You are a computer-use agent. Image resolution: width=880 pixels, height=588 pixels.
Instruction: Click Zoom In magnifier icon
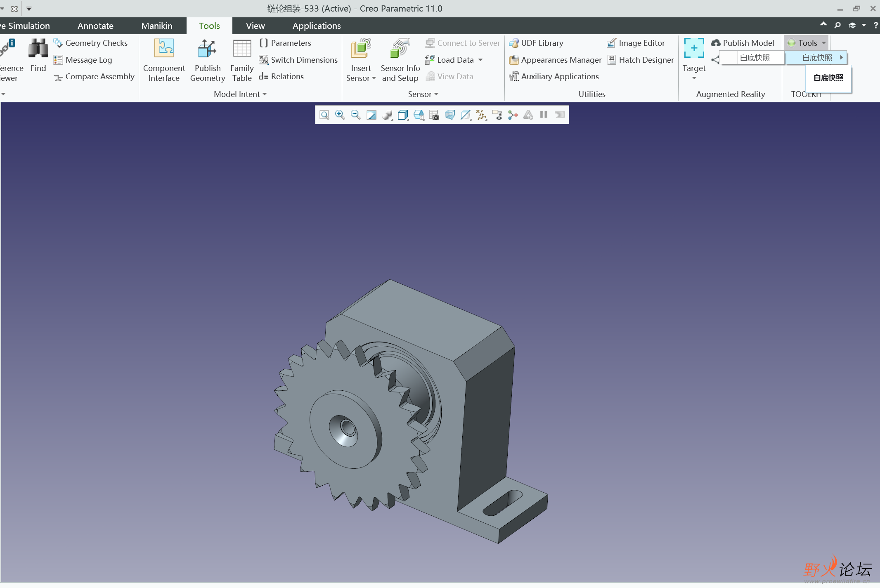[x=340, y=115]
